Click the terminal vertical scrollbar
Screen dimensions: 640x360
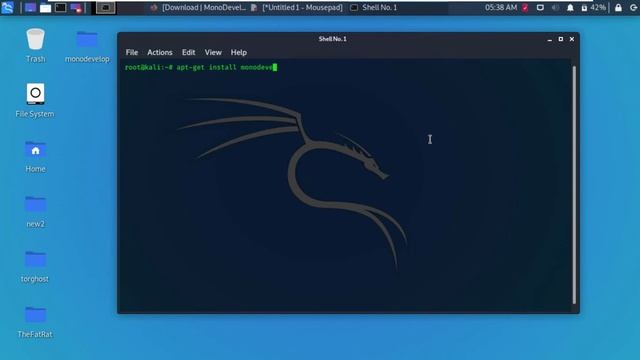click(x=574, y=185)
